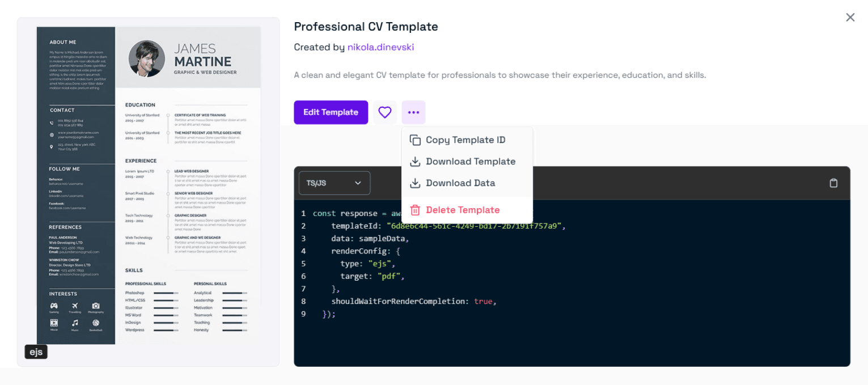Open the nikola.dinevski creator profile link
Viewport: 868px width, 385px height.
tap(380, 47)
